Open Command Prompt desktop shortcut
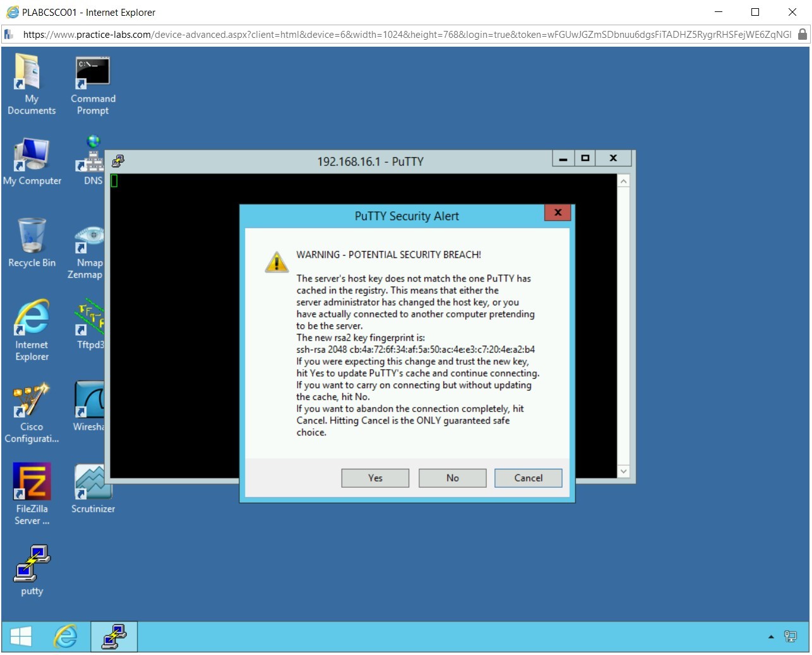 click(93, 86)
